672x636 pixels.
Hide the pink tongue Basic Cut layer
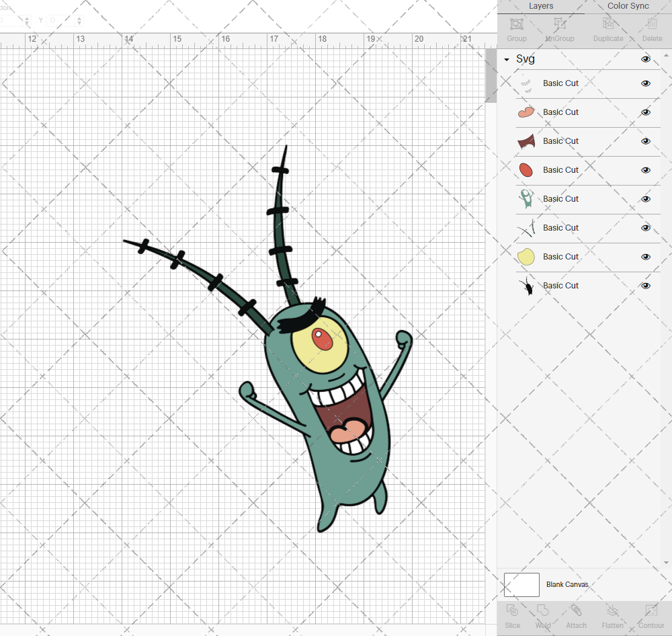(x=645, y=112)
